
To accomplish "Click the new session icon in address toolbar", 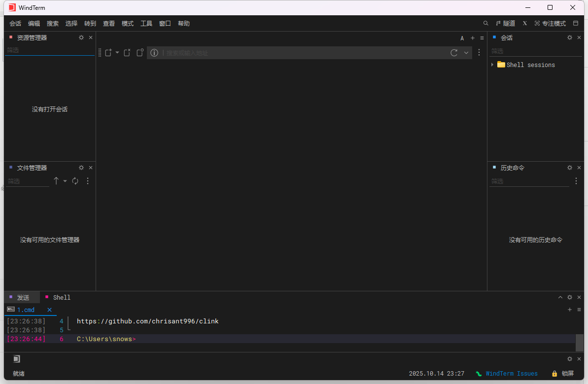I will pos(109,53).
